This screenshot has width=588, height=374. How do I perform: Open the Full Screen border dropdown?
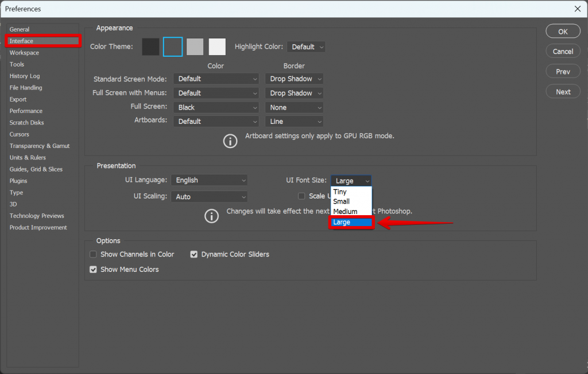click(x=293, y=107)
